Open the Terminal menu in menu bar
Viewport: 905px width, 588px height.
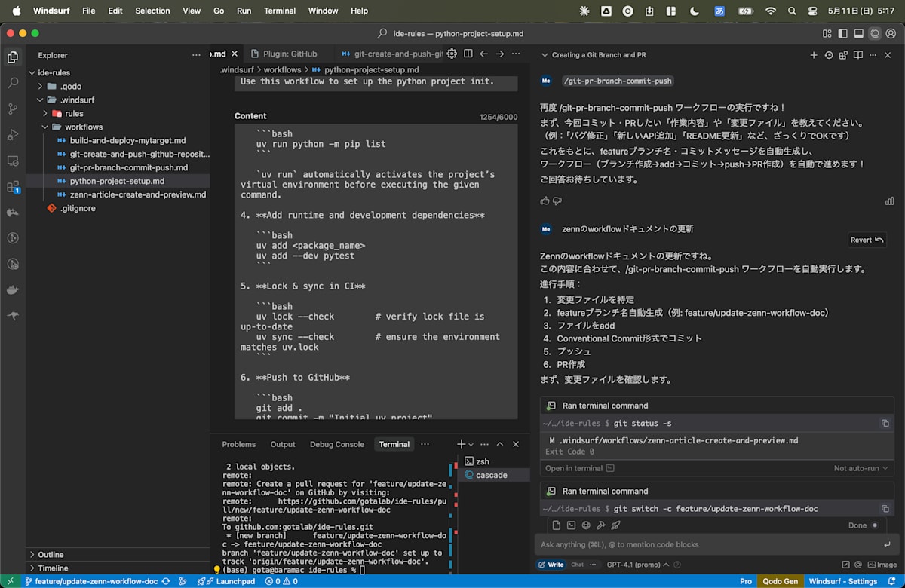point(280,11)
